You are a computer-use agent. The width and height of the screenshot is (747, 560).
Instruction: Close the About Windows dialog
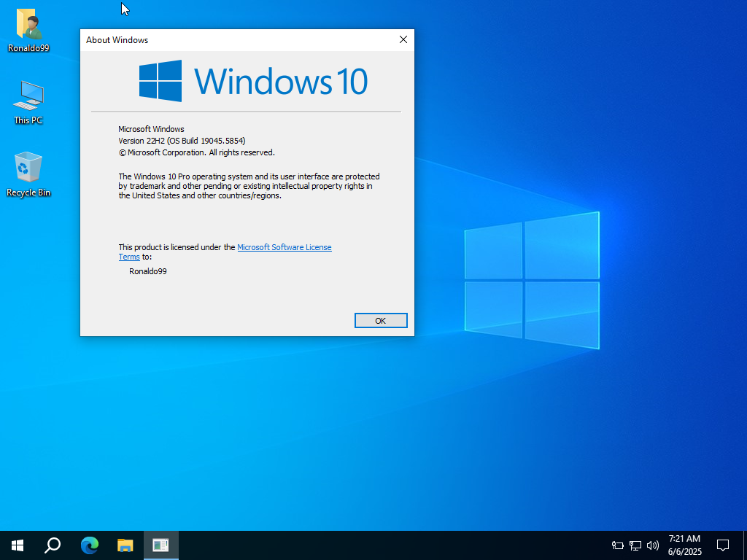403,40
